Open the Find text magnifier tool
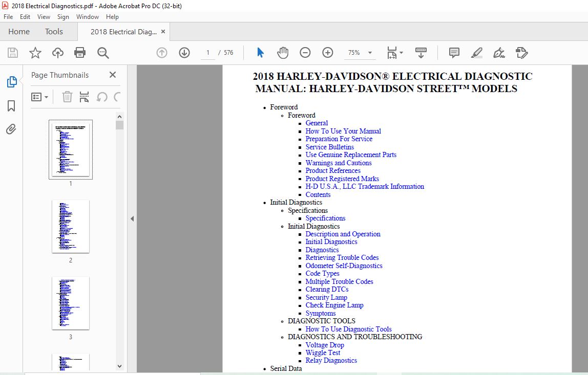The width and height of the screenshot is (588, 375). point(103,53)
